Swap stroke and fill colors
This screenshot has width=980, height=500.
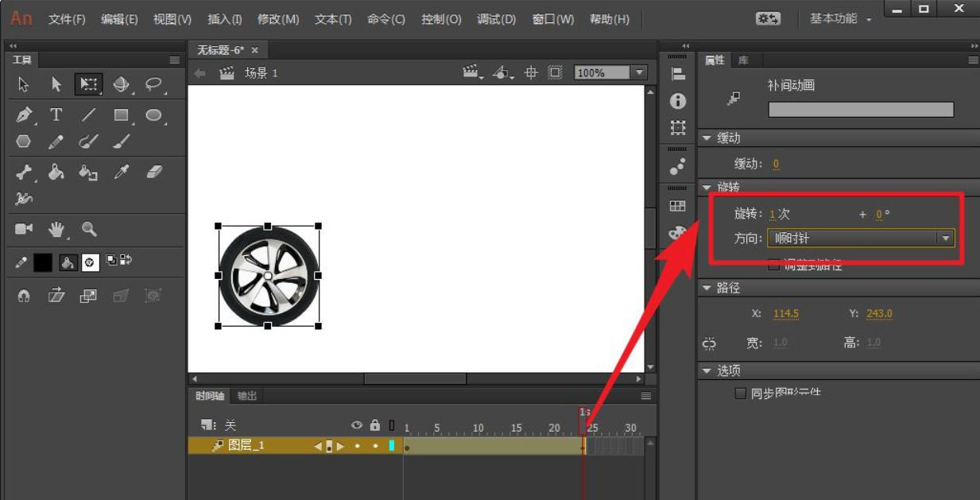point(125,260)
